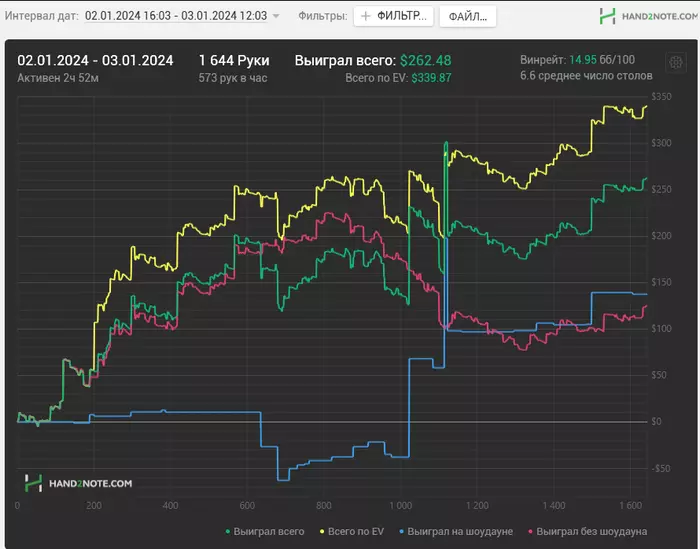Click the 573 рук в час text
This screenshot has height=549, width=700.
tap(233, 78)
